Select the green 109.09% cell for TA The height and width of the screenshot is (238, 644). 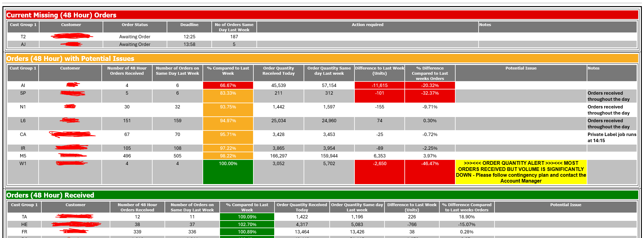pyautogui.click(x=247, y=217)
